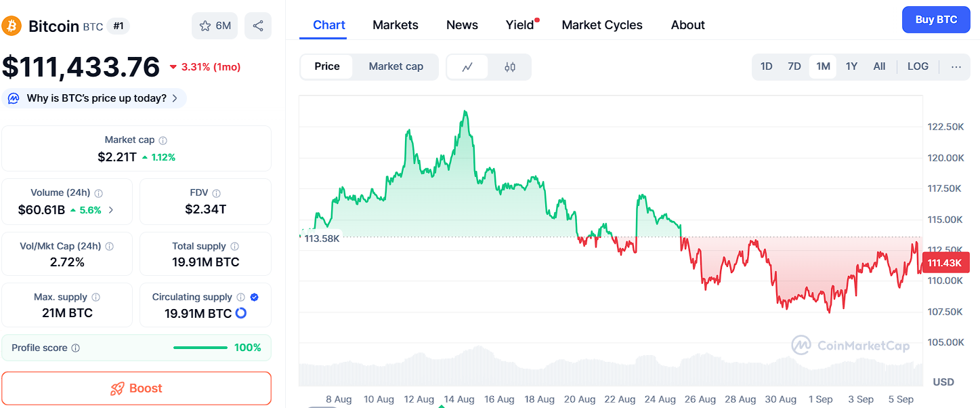980x408 pixels.
Task: Select the 1D time range
Action: click(x=766, y=66)
